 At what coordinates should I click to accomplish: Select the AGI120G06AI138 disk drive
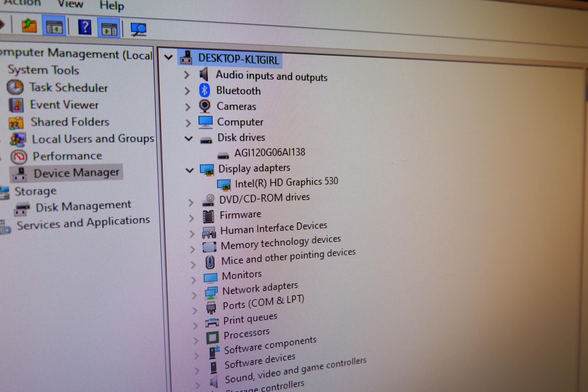pyautogui.click(x=269, y=152)
